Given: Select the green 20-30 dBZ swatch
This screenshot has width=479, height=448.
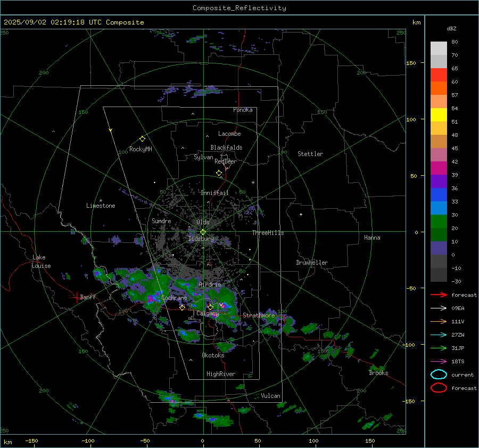Looking at the screenshot, I should click(439, 222).
